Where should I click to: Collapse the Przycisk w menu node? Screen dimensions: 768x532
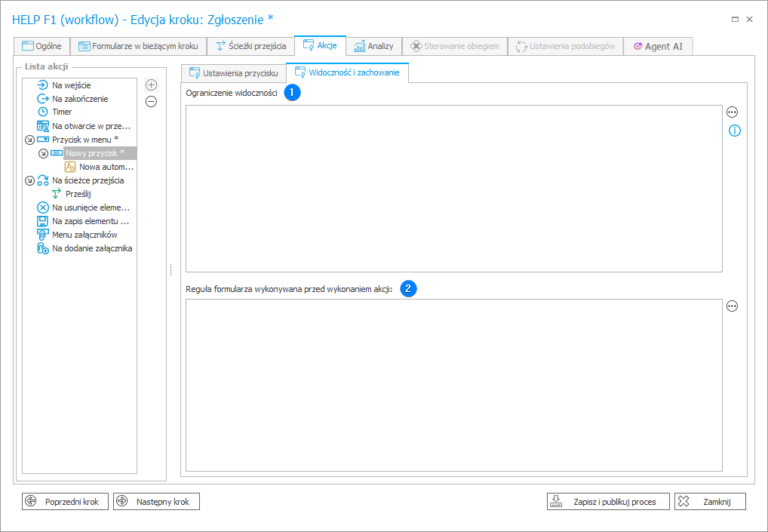[x=29, y=140]
